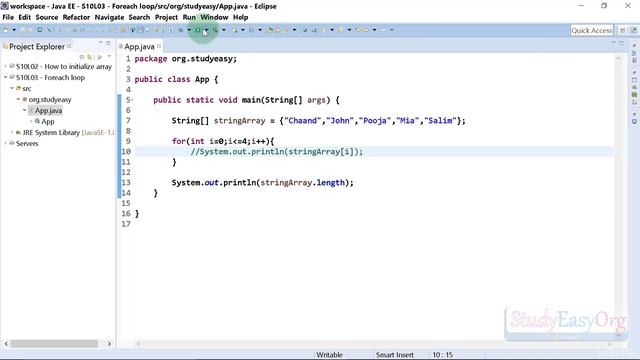Collapse the org.studyeasy package node
The width and height of the screenshot is (640, 360).
click(18, 99)
